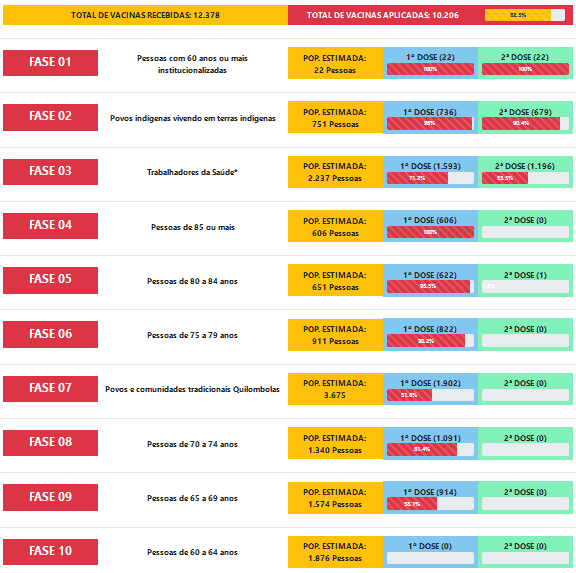Click FASE 09 first dose 58.1% bar
Viewport: 576px width, 573px height.
pos(430,504)
